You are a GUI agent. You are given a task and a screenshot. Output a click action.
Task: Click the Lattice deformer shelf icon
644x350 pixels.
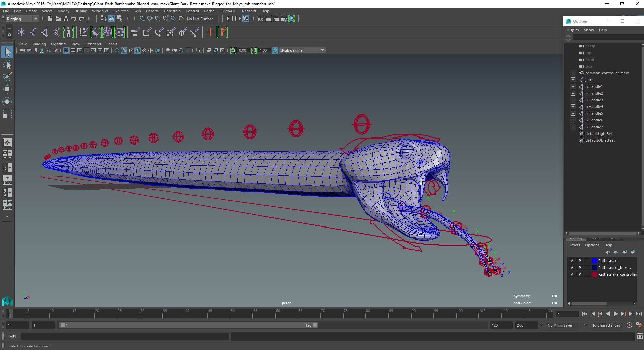(107, 32)
